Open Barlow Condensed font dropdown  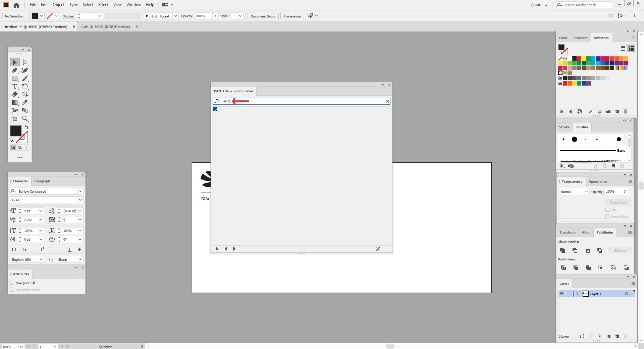(x=80, y=191)
